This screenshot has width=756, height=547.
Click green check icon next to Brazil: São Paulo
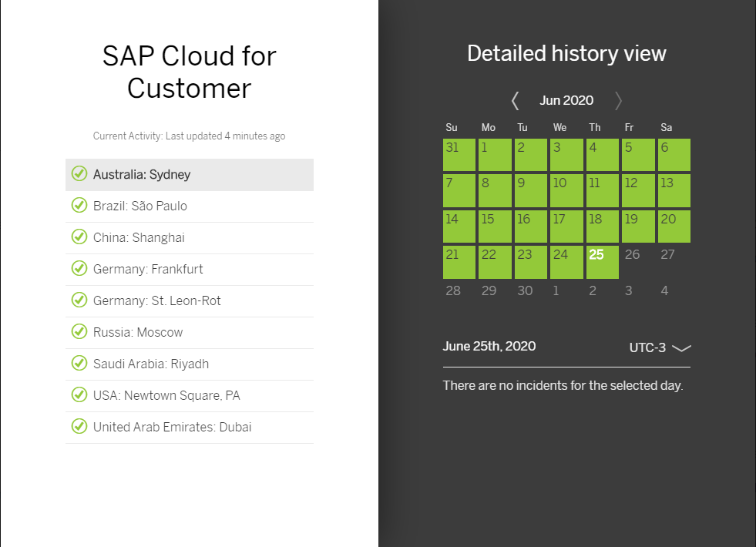79,205
